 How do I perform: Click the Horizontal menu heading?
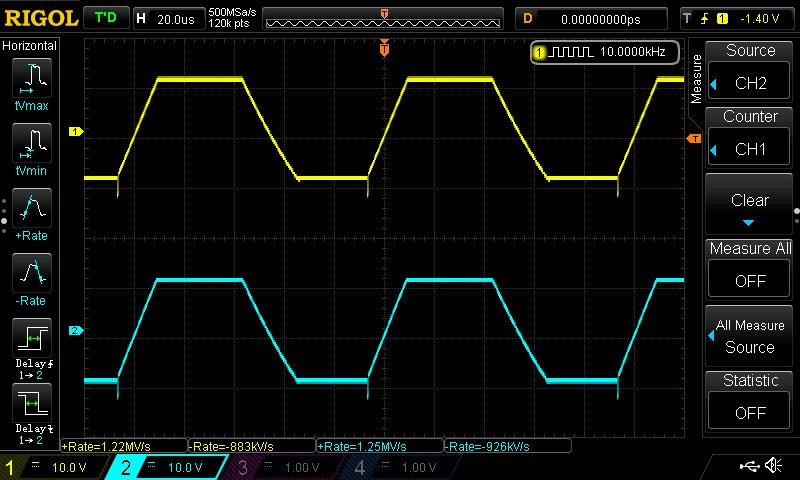[x=29, y=46]
